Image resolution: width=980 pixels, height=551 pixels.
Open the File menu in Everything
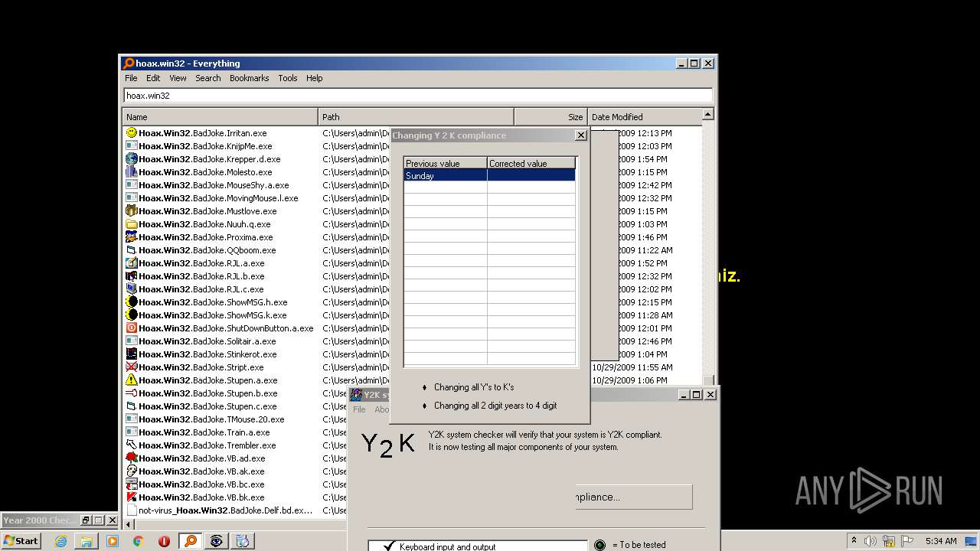[x=131, y=78]
